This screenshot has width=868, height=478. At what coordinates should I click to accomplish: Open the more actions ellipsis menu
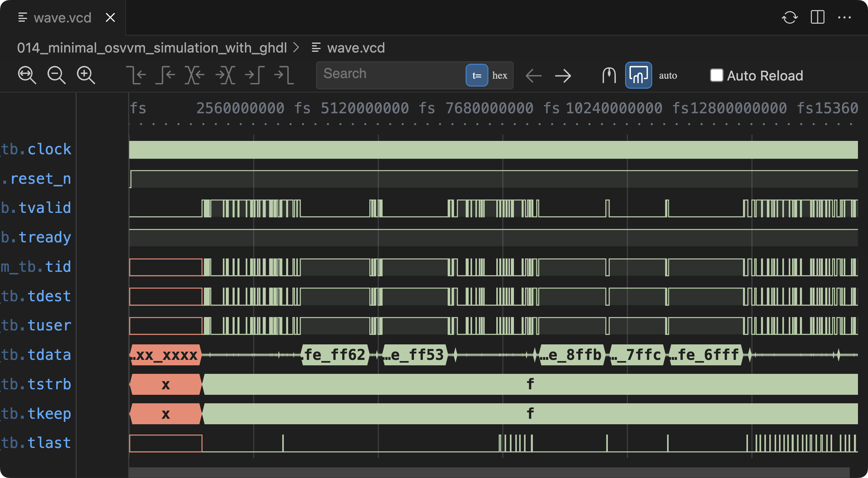pos(844,18)
